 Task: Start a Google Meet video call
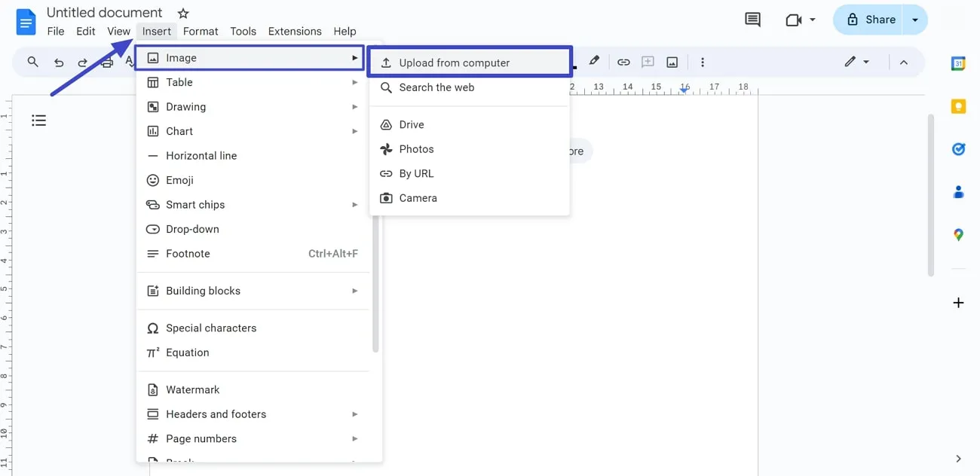(795, 20)
